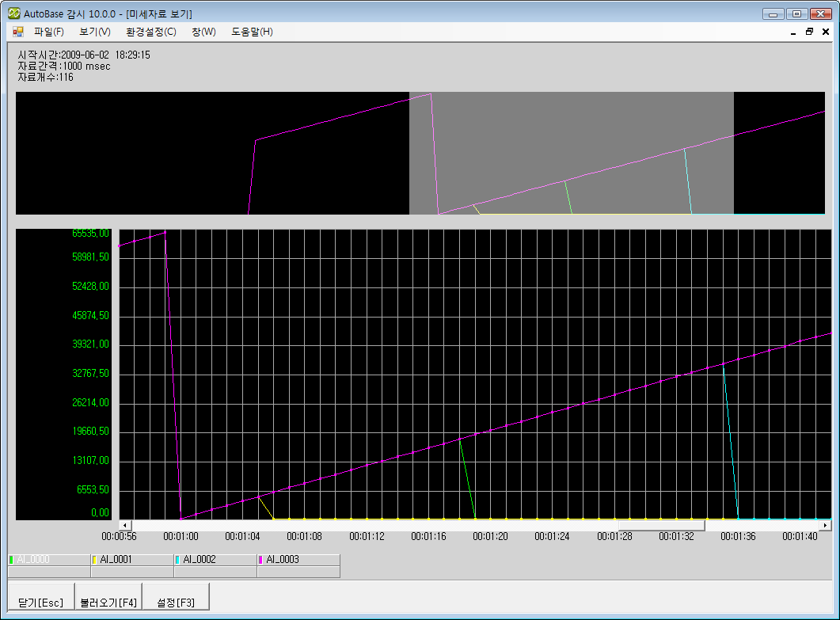Open the 보기(V) menu
The image size is (840, 620).
tap(94, 32)
